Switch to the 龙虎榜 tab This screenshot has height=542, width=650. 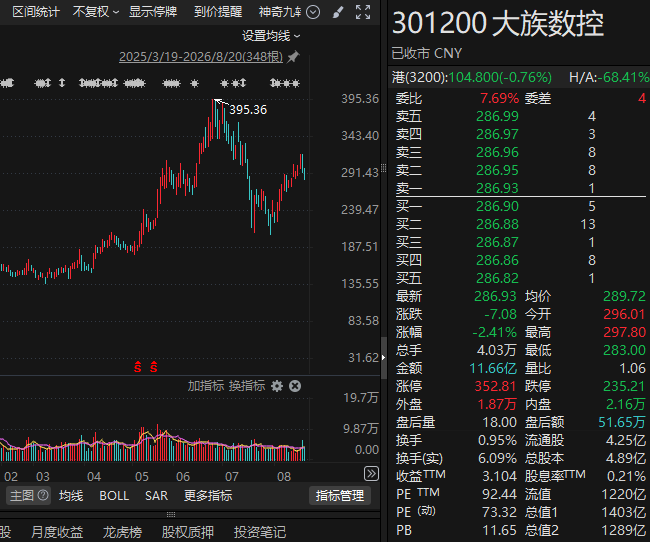pyautogui.click(x=122, y=532)
